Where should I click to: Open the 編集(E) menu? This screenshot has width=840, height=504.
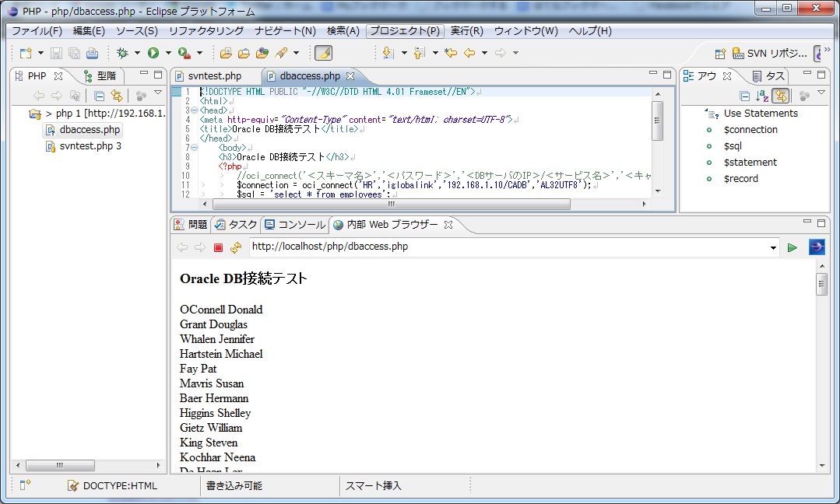tap(89, 31)
